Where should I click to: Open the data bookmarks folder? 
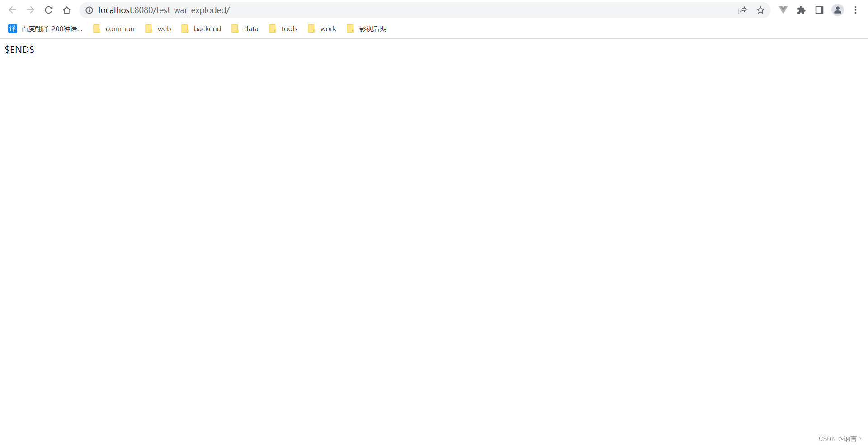coord(245,28)
